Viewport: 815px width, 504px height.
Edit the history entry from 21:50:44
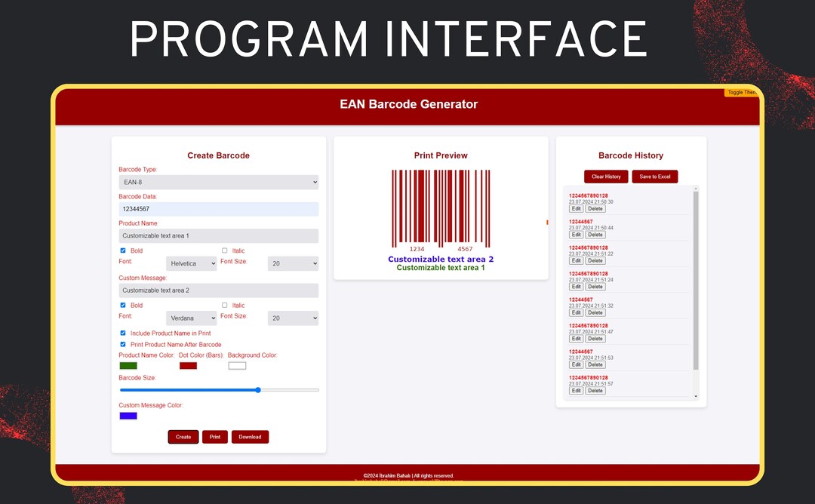(x=576, y=235)
